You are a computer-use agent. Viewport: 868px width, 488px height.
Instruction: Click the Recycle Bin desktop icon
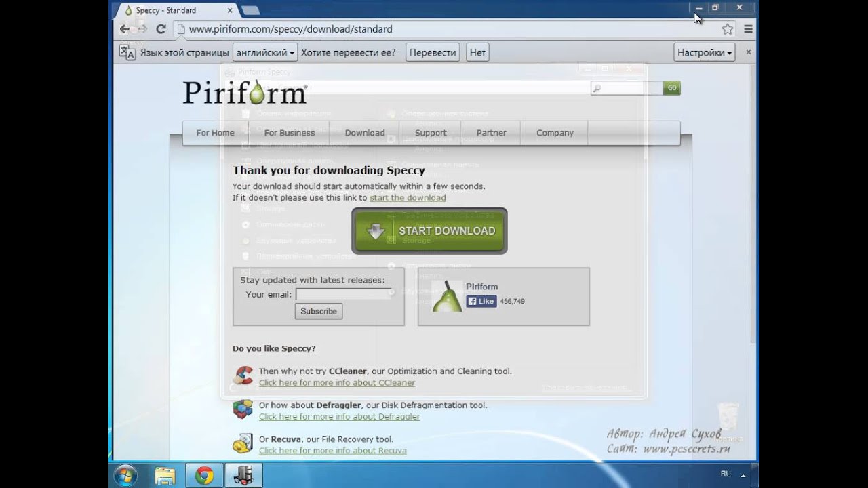[729, 422]
